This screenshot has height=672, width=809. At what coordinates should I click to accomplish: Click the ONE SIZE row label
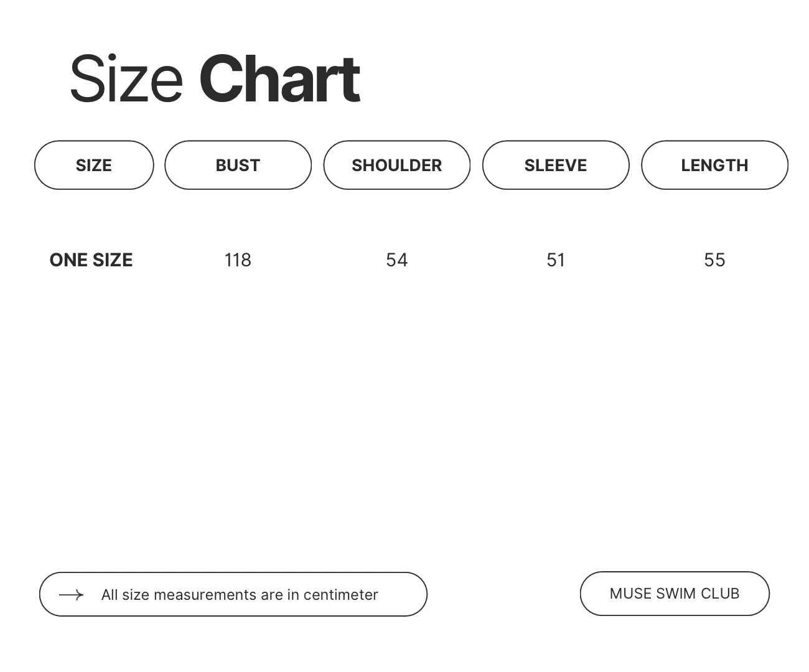pyautogui.click(x=91, y=260)
